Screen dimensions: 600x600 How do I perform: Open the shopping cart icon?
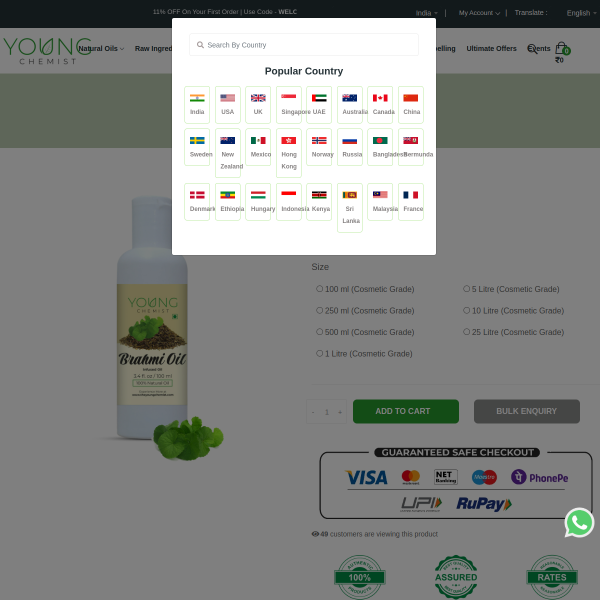click(x=561, y=48)
